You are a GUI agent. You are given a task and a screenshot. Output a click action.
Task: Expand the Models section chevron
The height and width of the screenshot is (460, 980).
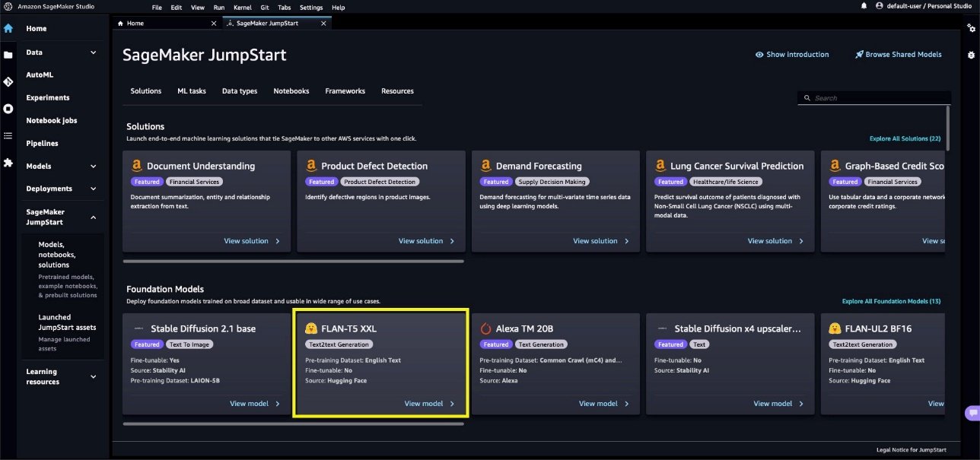click(x=94, y=166)
